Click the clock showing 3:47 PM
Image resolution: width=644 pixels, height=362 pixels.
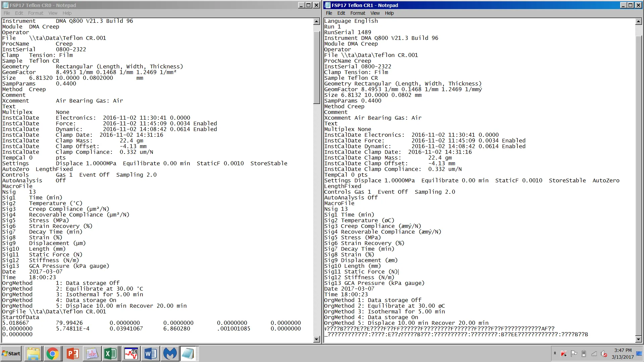tap(623, 354)
